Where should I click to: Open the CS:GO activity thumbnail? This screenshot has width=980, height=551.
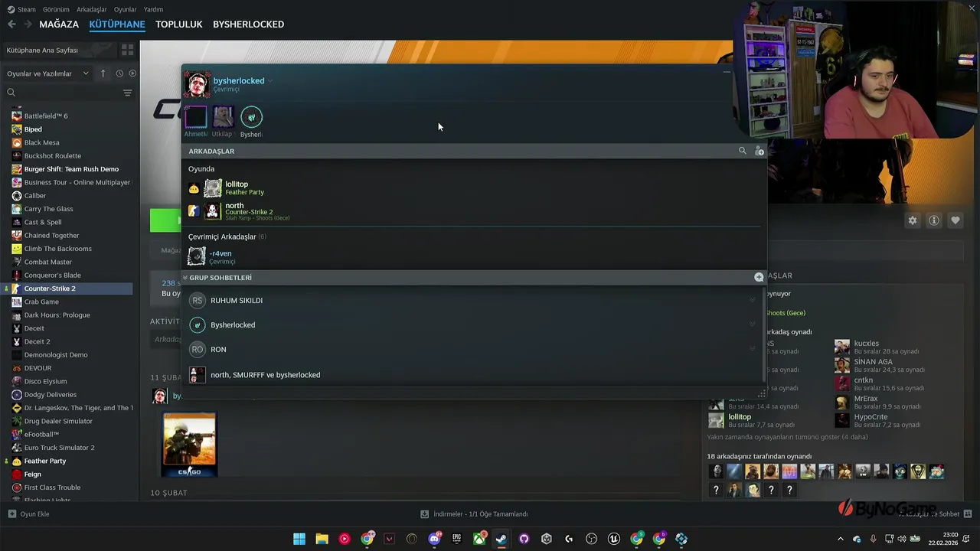(189, 444)
